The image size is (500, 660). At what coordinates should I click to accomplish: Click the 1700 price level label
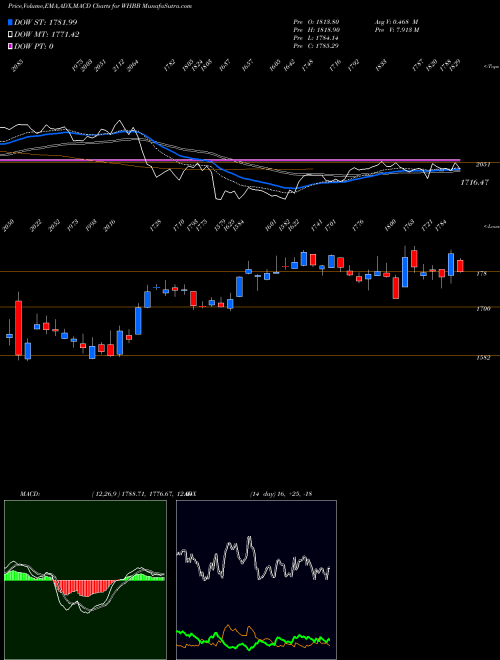[x=482, y=309]
